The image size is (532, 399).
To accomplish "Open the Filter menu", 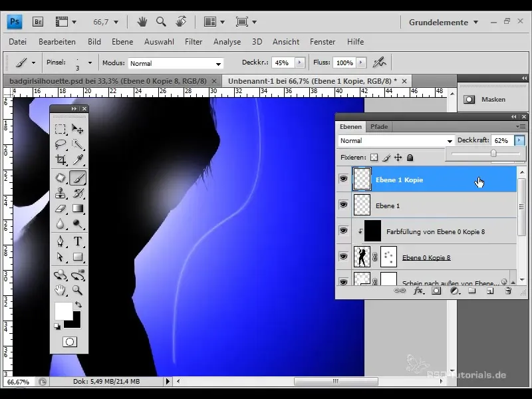I will (x=194, y=42).
